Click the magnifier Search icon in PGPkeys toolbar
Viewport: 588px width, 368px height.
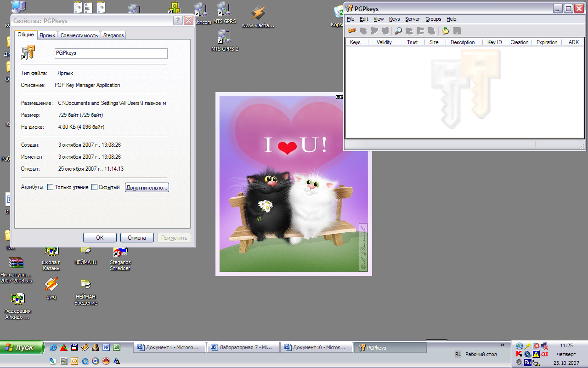click(398, 31)
